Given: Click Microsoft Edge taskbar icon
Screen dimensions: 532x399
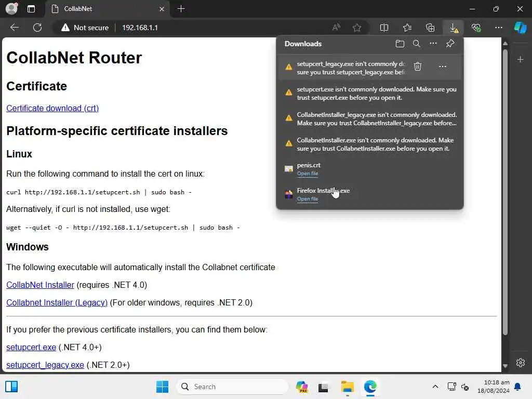Looking at the screenshot, I should [x=370, y=387].
